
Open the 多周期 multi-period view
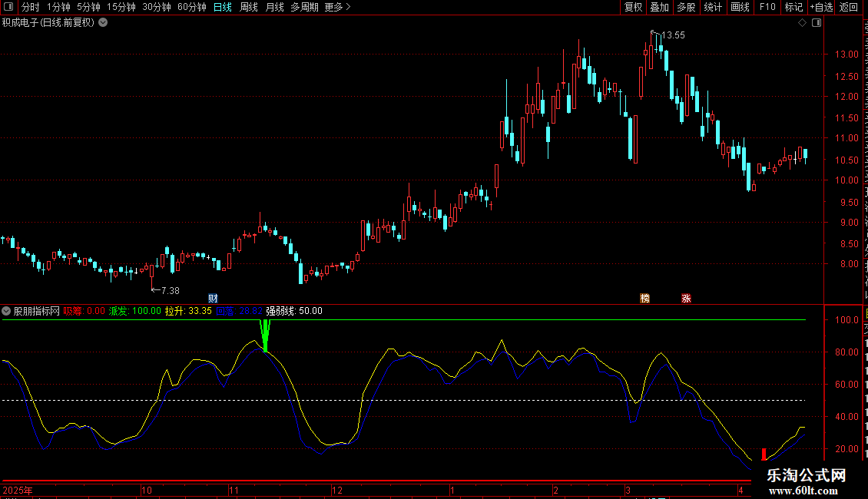tap(304, 7)
